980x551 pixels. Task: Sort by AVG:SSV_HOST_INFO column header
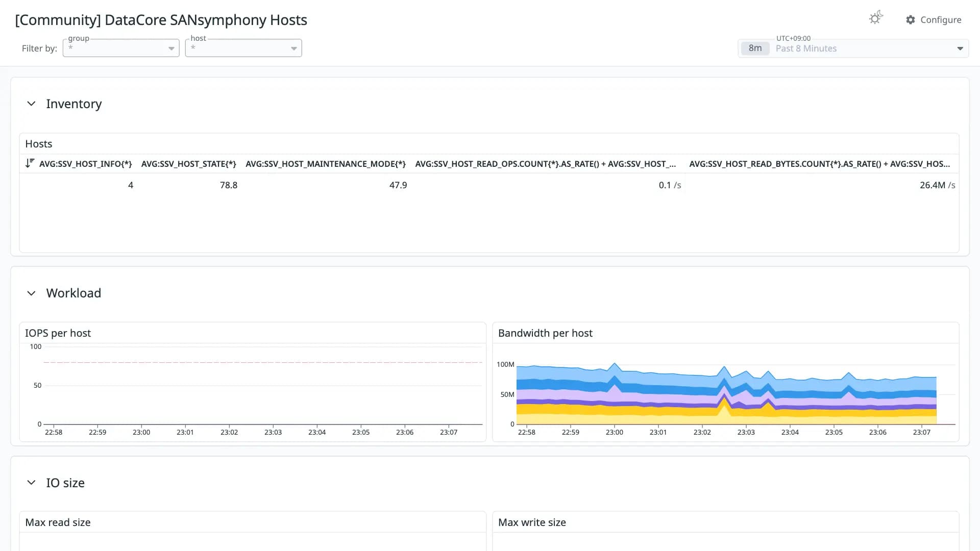tap(85, 164)
